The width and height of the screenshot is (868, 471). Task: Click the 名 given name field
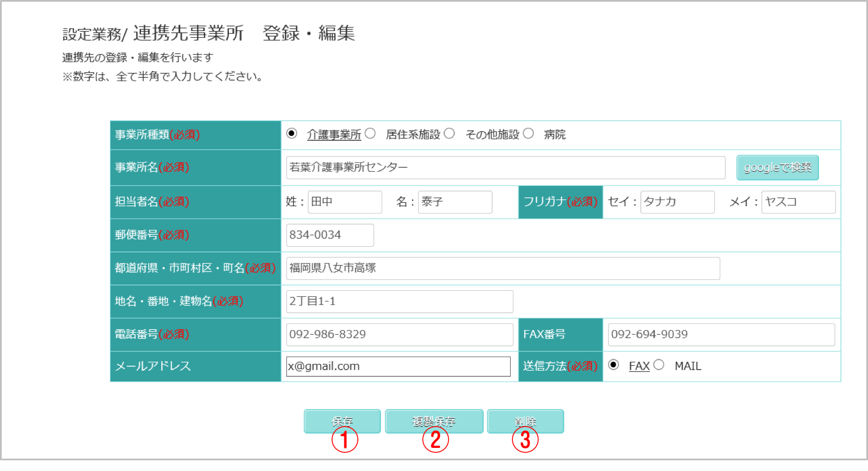(455, 202)
